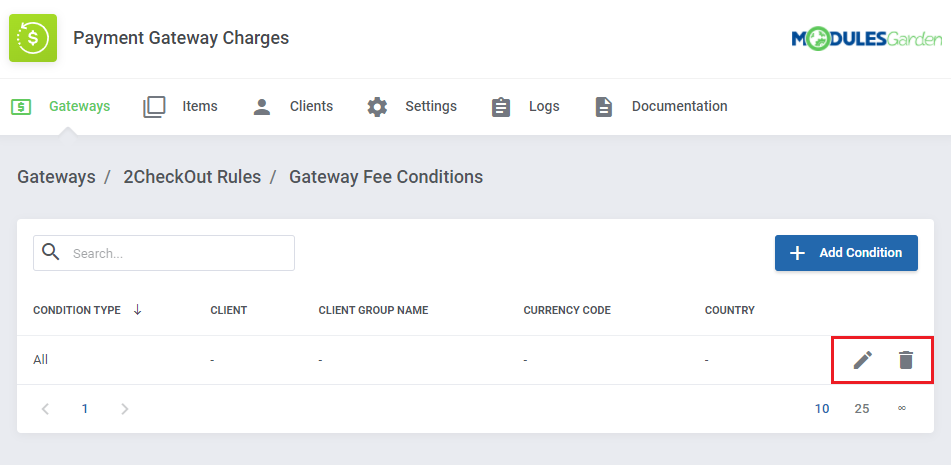Focus the Search input field
951x465 pixels.
pyautogui.click(x=164, y=253)
